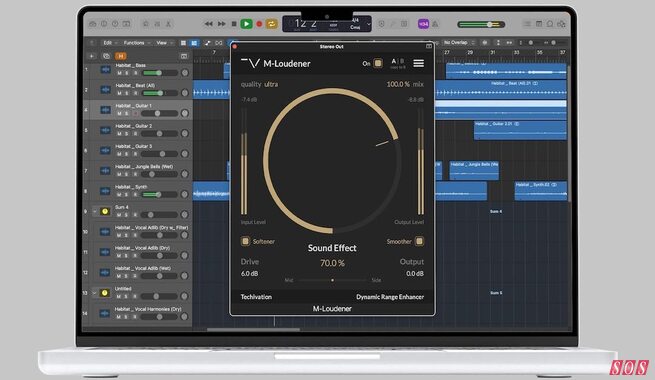Collapse the Untitled track stack
Image resolution: width=655 pixels, height=380 pixels.
[95, 293]
